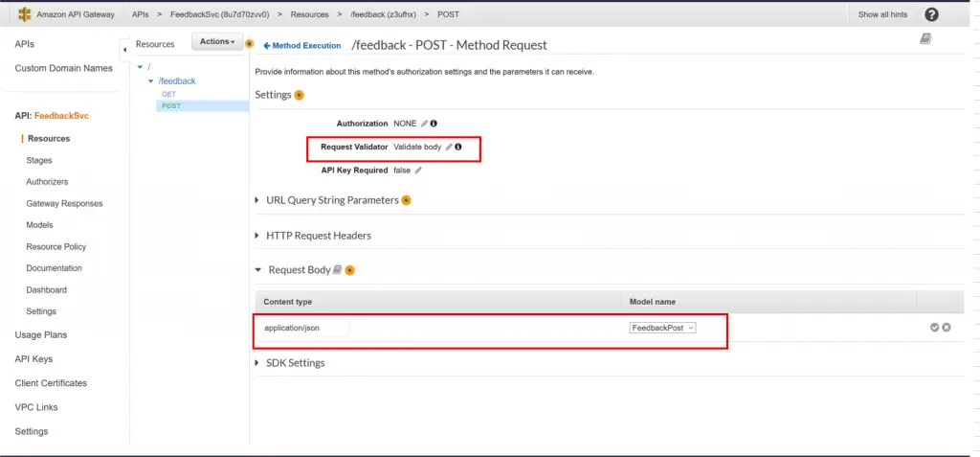The height and width of the screenshot is (457, 980).
Task: Click the application/json content type field
Action: point(303,328)
